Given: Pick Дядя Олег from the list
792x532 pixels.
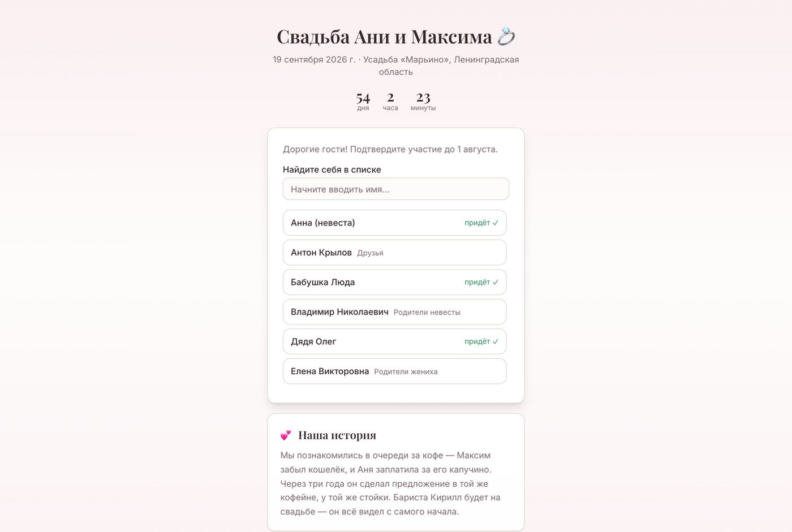Looking at the screenshot, I should coord(394,341).
